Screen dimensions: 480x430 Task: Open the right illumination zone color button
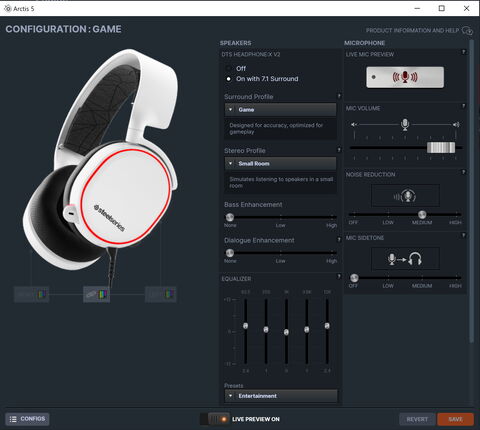pos(161,294)
